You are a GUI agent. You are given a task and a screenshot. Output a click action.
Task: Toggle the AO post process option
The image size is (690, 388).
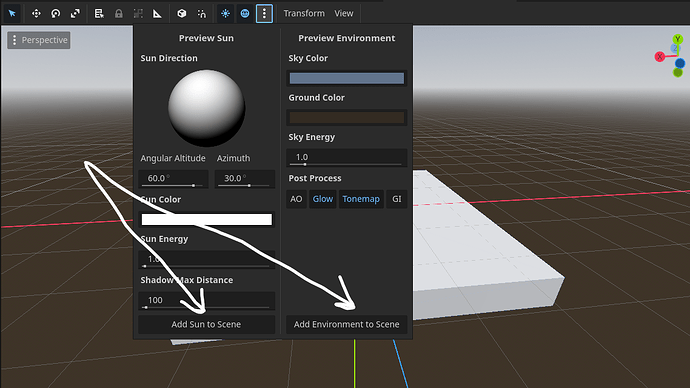point(296,199)
